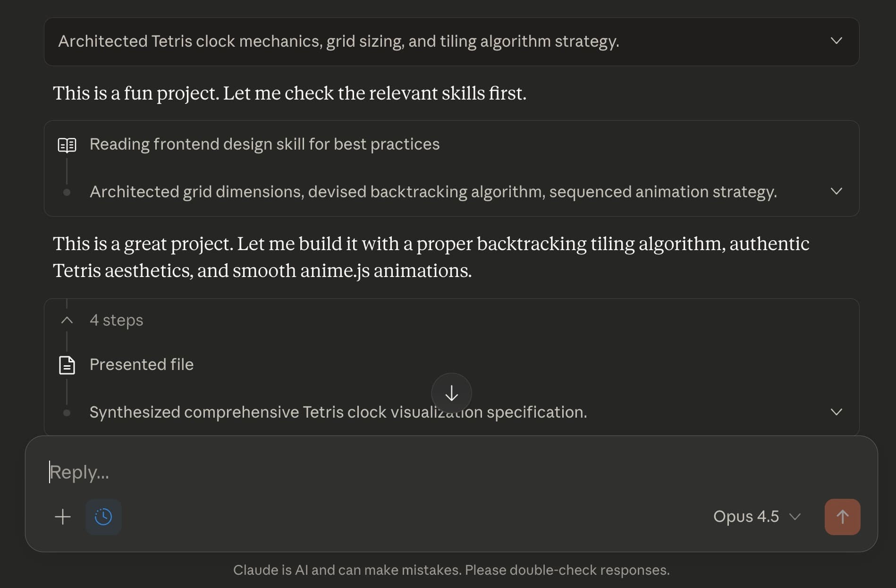Expand the Synthesized comprehensive Tetris clock entry
This screenshot has height=588, width=896.
tap(836, 412)
